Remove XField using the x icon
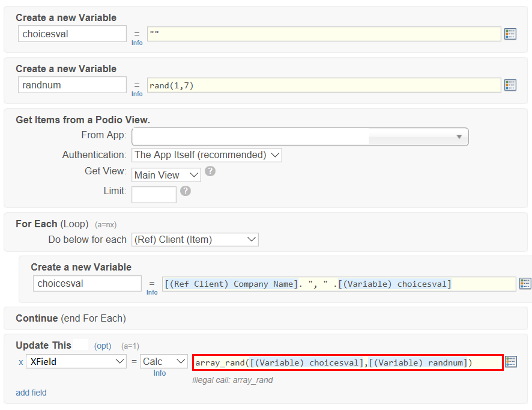The image size is (532, 410). (20, 361)
